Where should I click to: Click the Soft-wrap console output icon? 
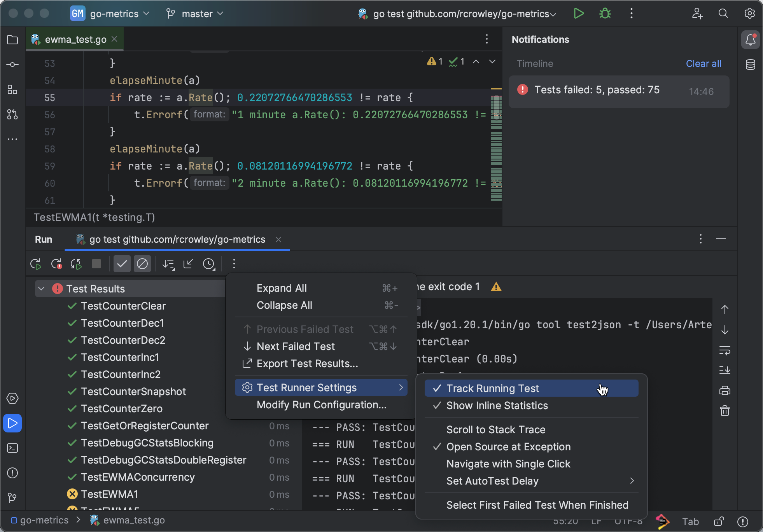pyautogui.click(x=724, y=350)
